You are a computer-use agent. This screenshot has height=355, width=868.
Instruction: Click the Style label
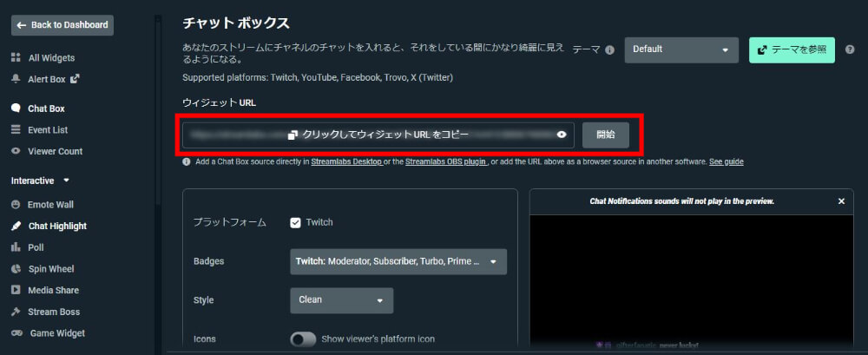[204, 300]
